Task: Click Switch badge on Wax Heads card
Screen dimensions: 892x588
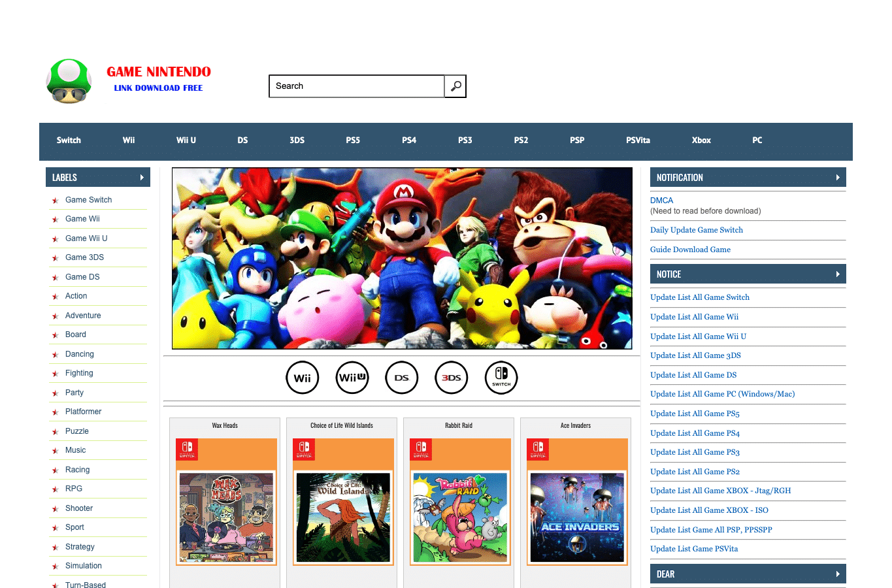Action: 187,449
